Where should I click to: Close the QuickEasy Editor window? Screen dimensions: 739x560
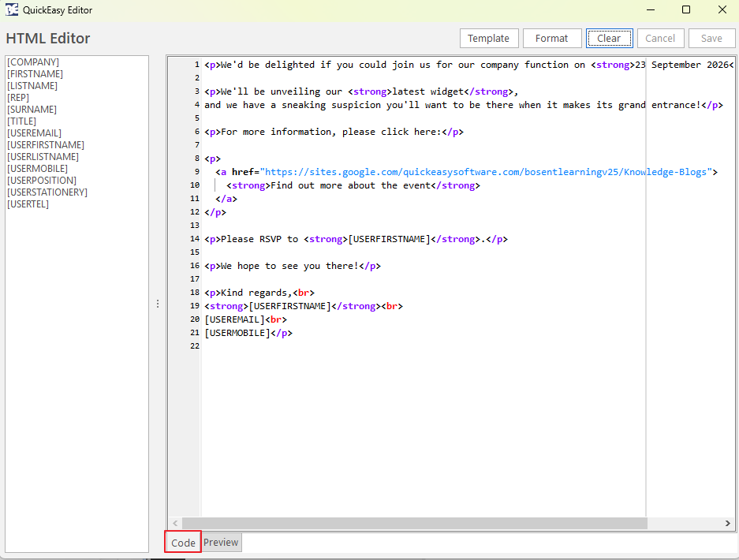pyautogui.click(x=722, y=10)
